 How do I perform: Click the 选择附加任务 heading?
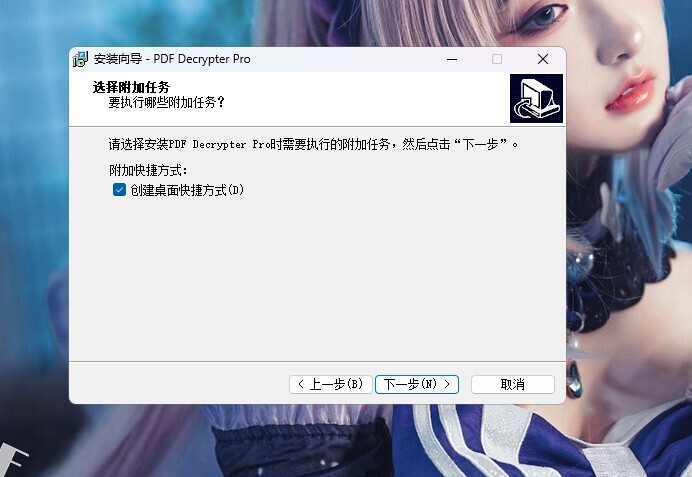(131, 87)
